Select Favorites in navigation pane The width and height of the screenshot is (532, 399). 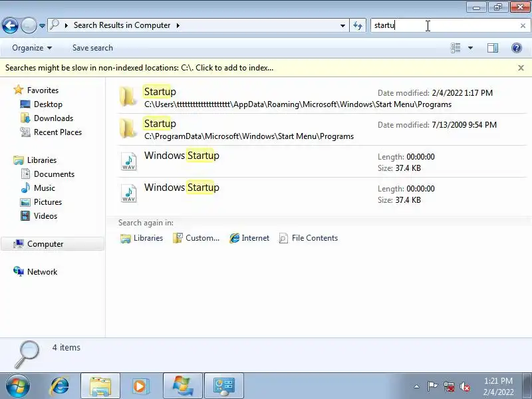pos(43,90)
